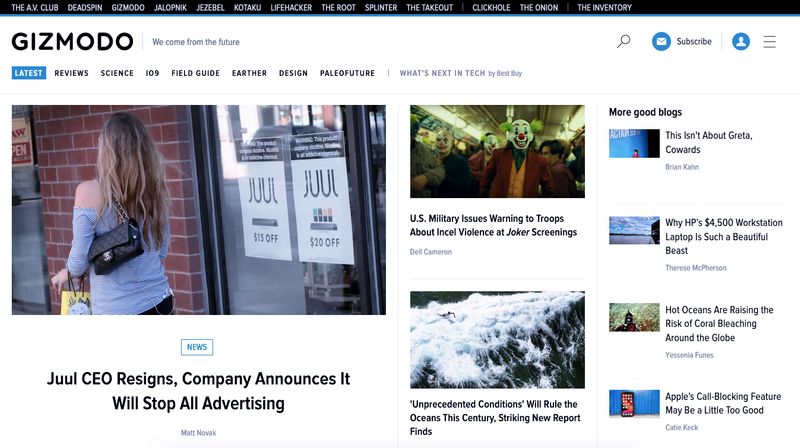Visit The Inventory in network bar
Viewport: 800px width, 448px height.
[x=604, y=8]
